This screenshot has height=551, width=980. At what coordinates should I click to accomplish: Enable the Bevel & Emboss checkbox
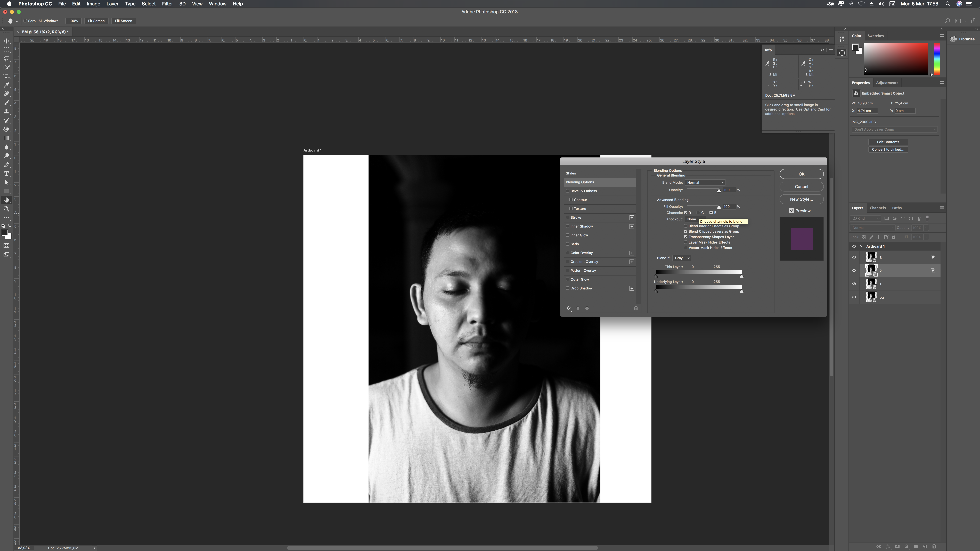[568, 191]
